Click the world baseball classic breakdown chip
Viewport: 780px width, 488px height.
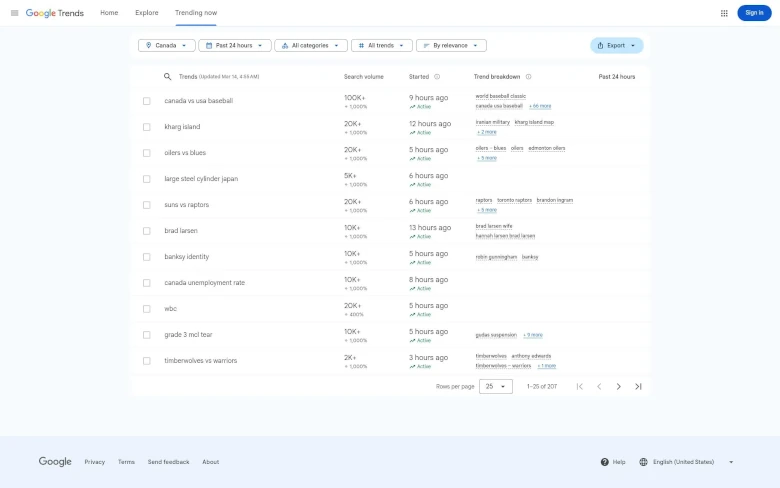[500, 96]
